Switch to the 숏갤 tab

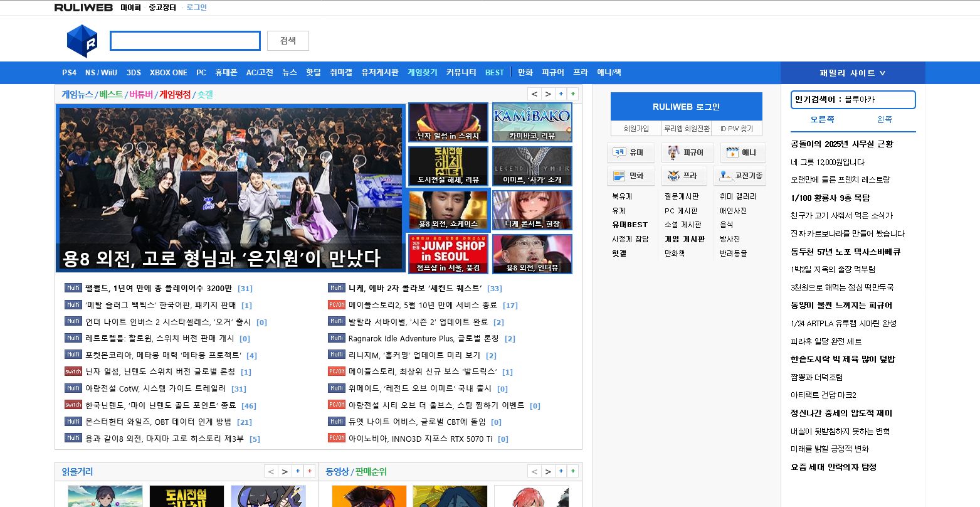205,95
